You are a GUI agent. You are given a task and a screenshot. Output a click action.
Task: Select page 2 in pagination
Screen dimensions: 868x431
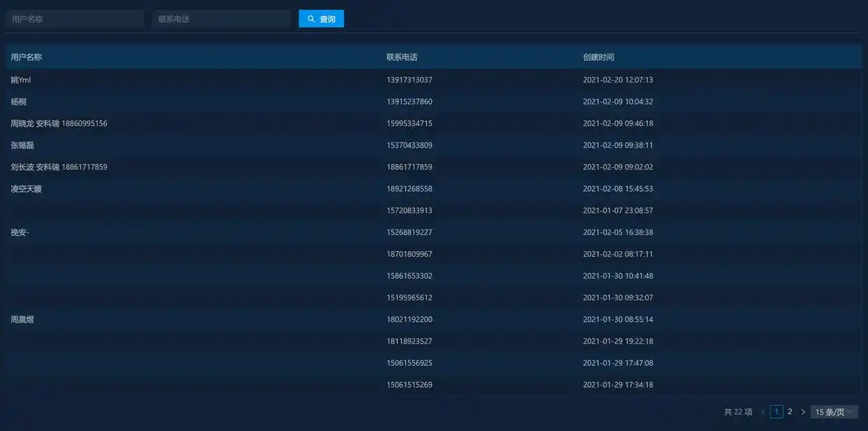[790, 412]
